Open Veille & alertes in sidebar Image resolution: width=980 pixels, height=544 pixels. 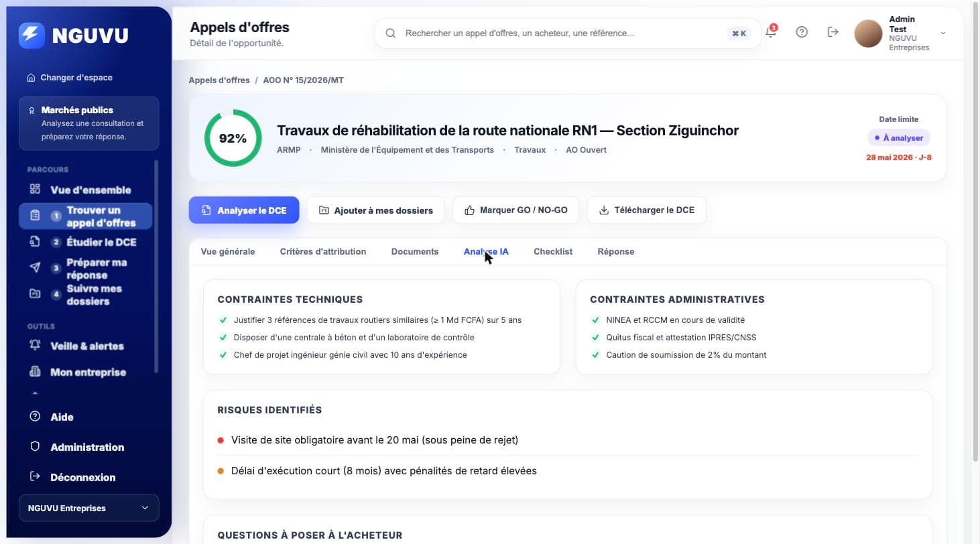[86, 346]
